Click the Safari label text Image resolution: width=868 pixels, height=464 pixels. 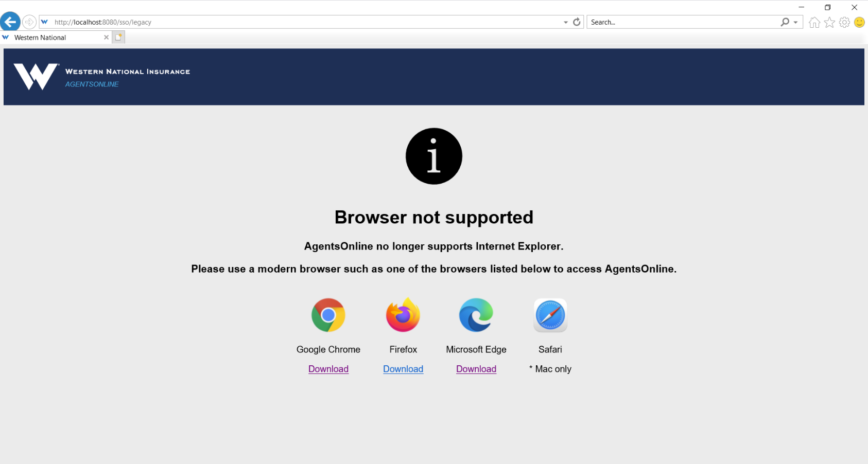(550, 349)
